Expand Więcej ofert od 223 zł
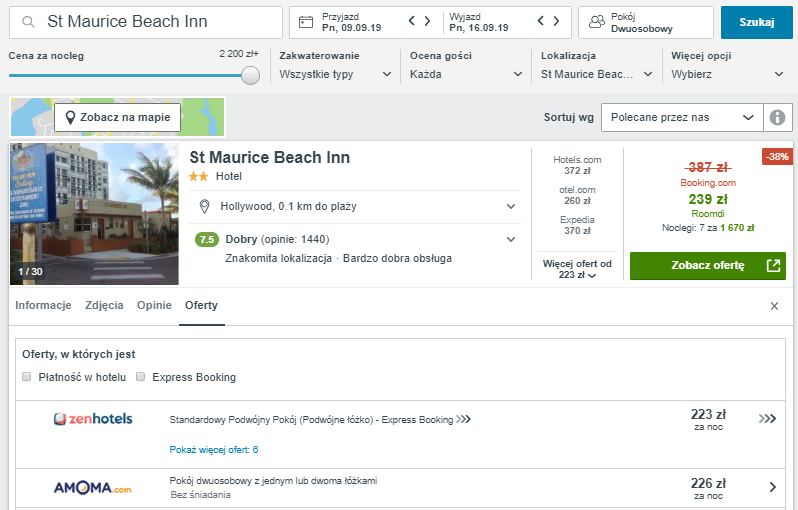The image size is (798, 510). (577, 270)
